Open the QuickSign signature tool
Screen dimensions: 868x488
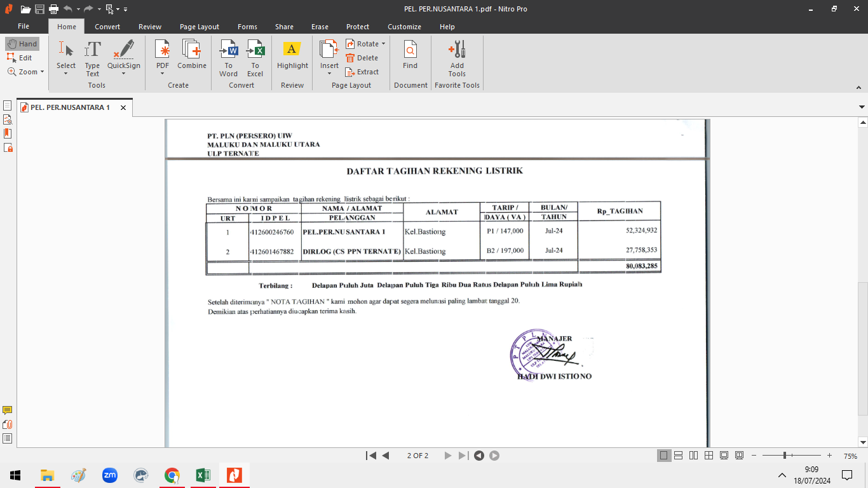pos(124,57)
